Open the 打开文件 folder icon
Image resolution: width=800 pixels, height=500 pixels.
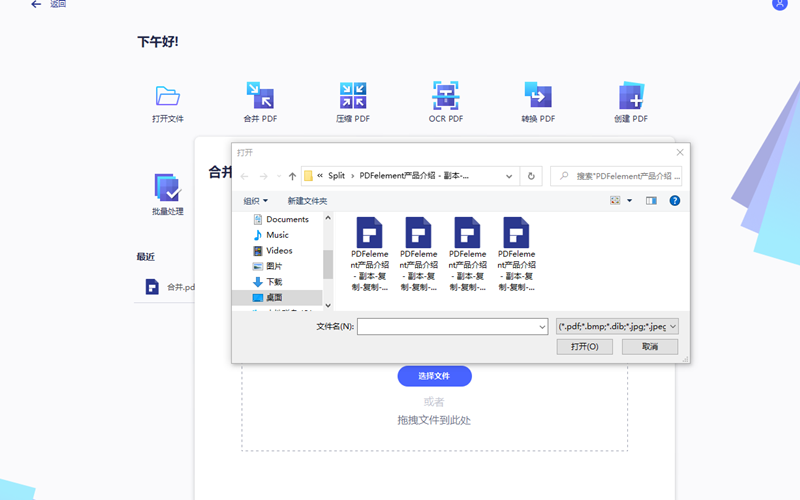[167, 96]
